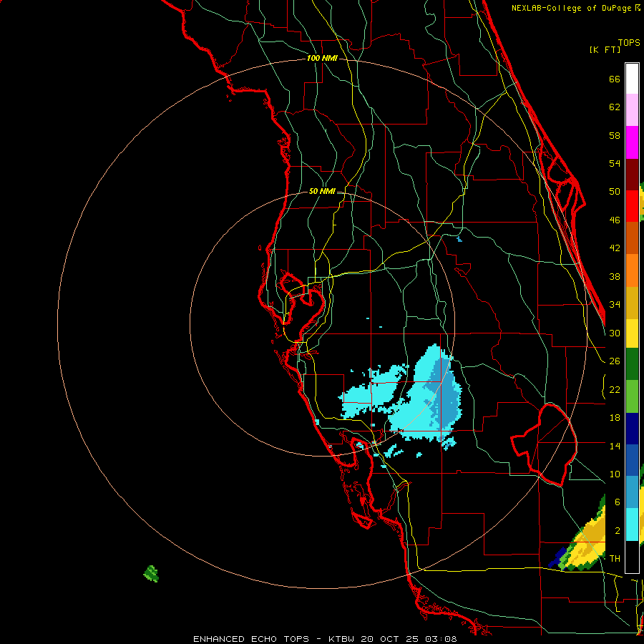The height and width of the screenshot is (644, 644).
Task: Click the "54" legend value
Action: tap(615, 163)
